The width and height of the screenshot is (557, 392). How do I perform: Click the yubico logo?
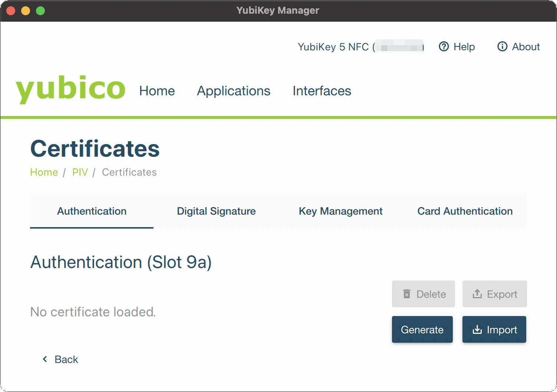70,89
